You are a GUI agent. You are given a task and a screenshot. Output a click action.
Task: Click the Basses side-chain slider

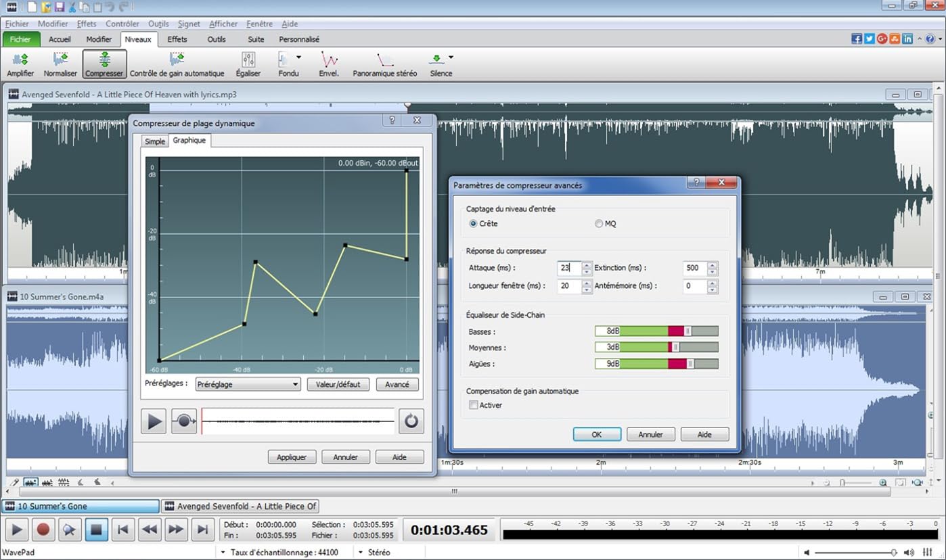point(687,331)
